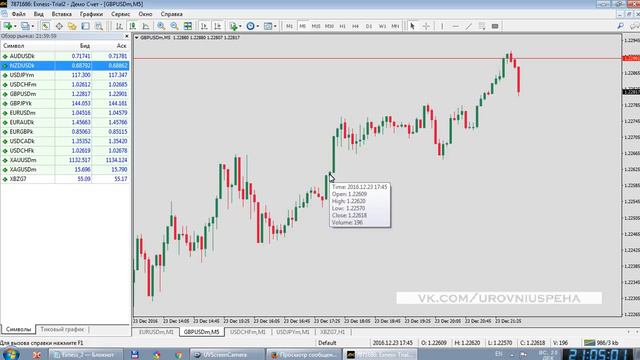Switch to M15 timeframe
Image resolution: width=640 pixels, height=360 pixels.
(316, 26)
